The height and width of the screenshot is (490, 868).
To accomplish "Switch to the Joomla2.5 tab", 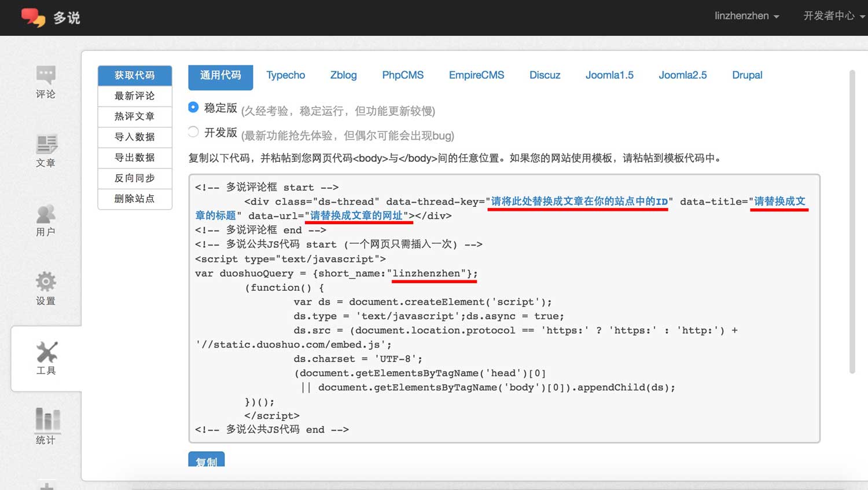I will pyautogui.click(x=682, y=75).
